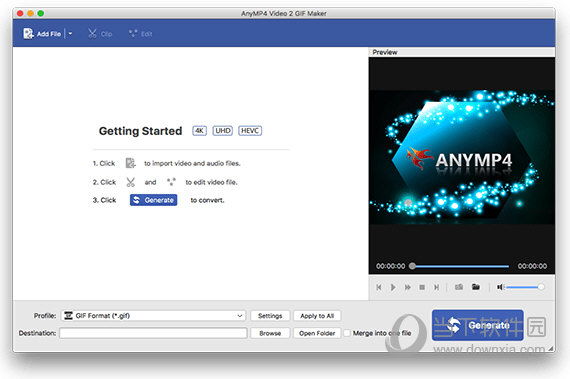The height and width of the screenshot is (379, 570).
Task: Close the window with red button
Action: pyautogui.click(x=20, y=13)
